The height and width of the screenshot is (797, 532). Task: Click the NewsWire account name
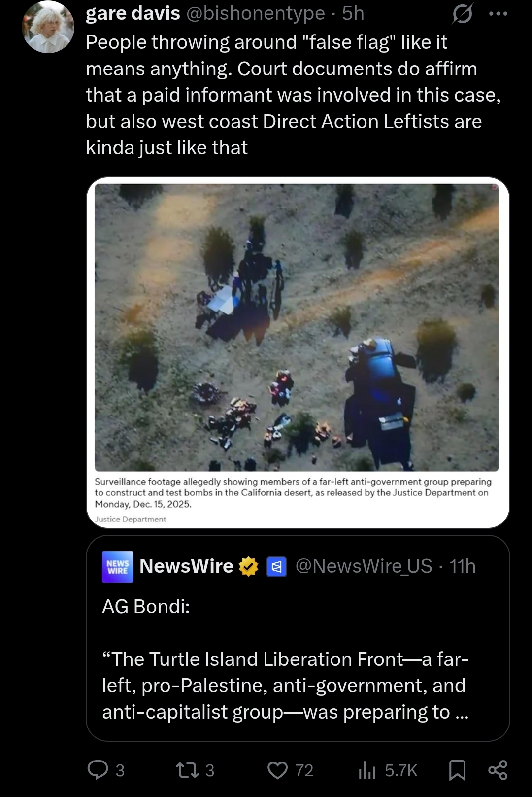click(186, 566)
